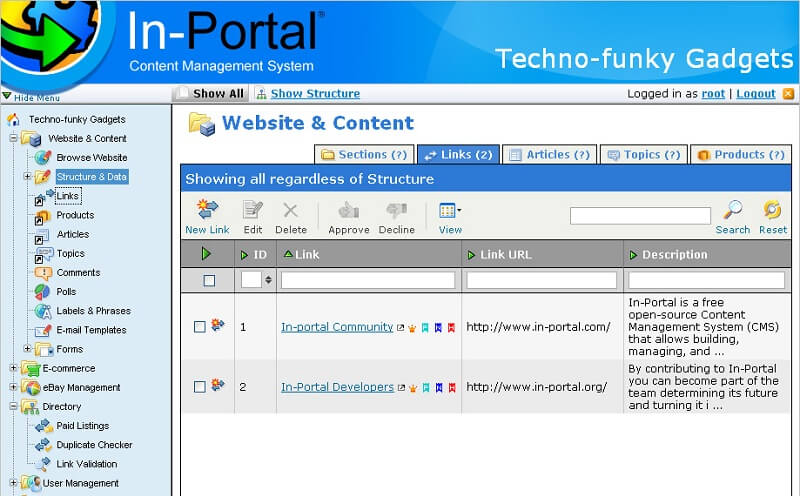Click the Search magnifier icon
Image resolution: width=800 pixels, height=496 pixels.
[x=733, y=209]
